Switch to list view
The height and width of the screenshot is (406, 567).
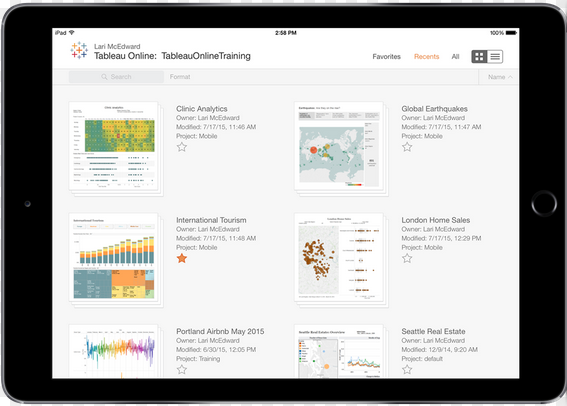(495, 56)
